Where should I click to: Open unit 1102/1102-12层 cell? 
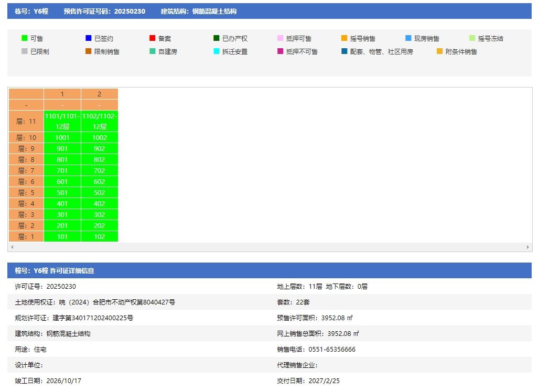point(99,121)
